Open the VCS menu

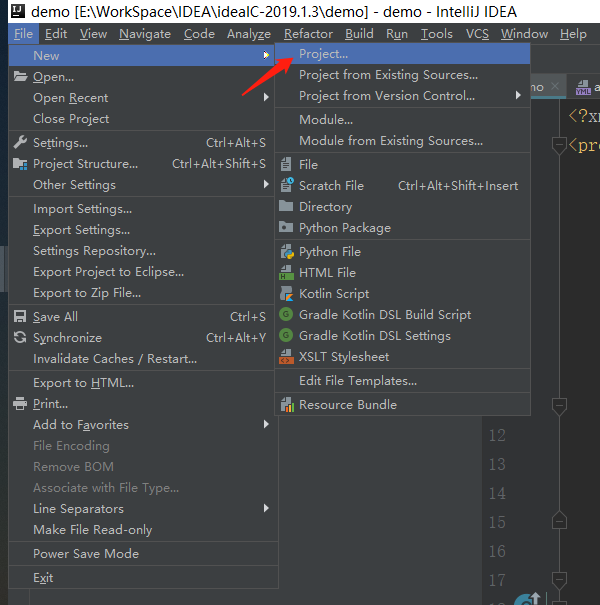tap(477, 34)
